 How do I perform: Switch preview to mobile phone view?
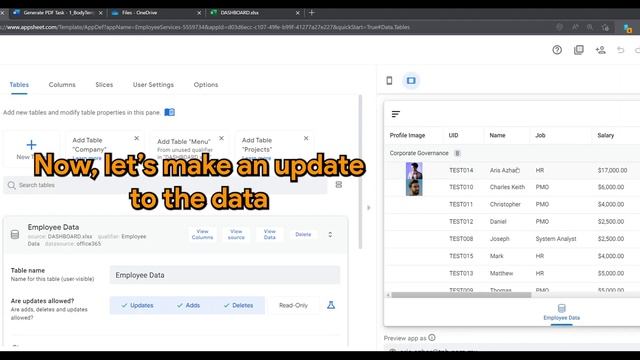[x=389, y=80]
